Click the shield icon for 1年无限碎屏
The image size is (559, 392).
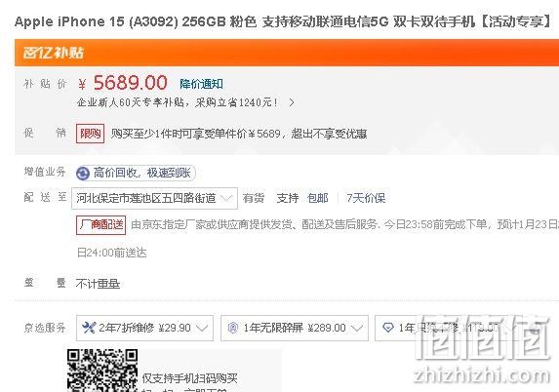point(233,328)
